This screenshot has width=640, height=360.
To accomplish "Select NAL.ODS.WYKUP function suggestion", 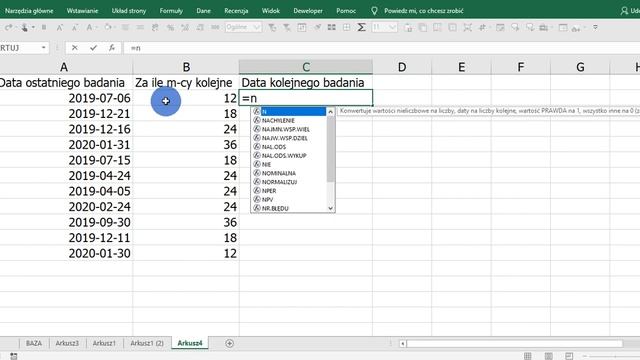I will [x=289, y=156].
